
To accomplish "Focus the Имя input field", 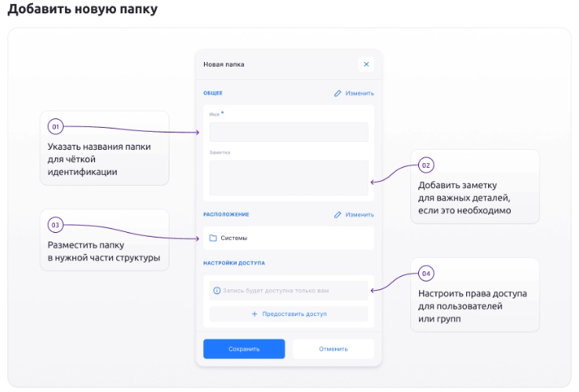I will click(x=289, y=132).
